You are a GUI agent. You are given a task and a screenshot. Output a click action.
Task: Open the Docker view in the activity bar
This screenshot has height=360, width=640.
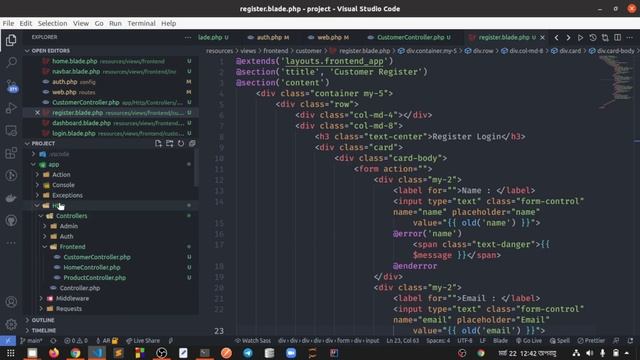11,198
